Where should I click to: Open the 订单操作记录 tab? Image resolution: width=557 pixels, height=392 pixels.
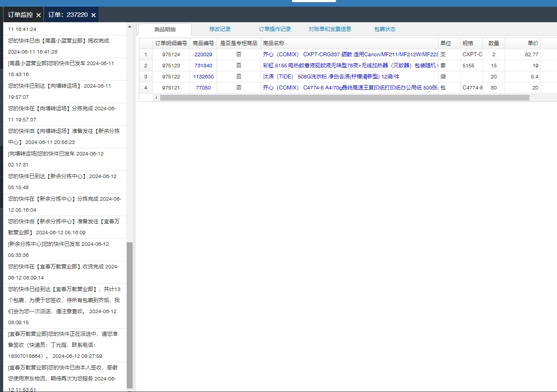click(x=275, y=29)
